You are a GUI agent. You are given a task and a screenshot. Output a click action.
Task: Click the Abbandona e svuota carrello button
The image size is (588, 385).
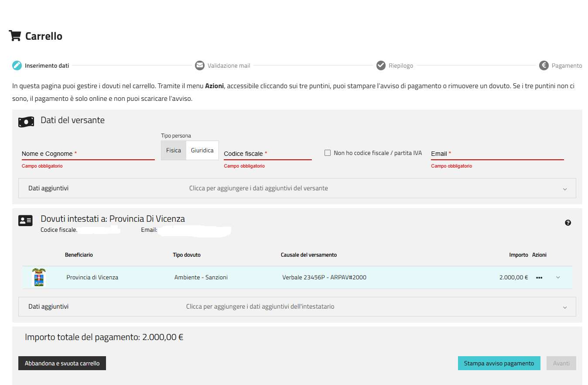[62, 363]
